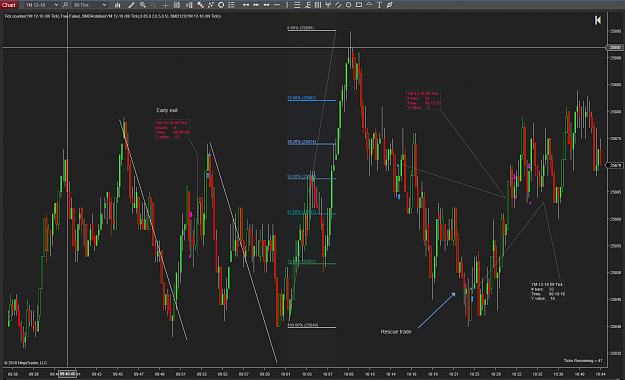Click the highlighted 09:40:45 time axis label
Viewport: 625px width, 380px height.
click(x=67, y=374)
